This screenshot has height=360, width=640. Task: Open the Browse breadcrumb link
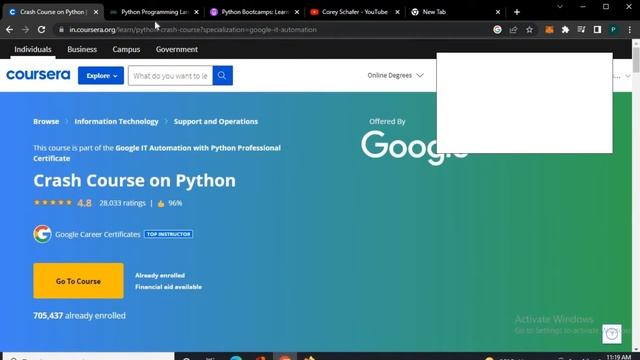point(46,121)
